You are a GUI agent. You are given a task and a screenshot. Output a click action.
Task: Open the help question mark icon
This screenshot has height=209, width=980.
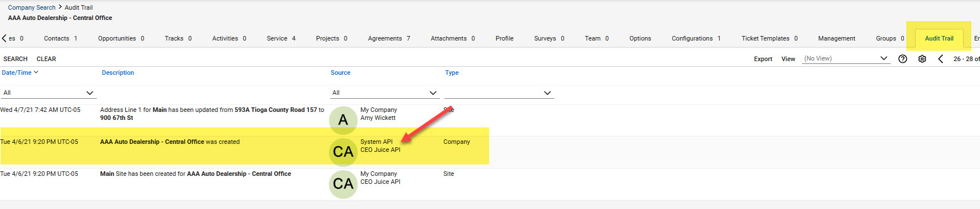click(903, 59)
